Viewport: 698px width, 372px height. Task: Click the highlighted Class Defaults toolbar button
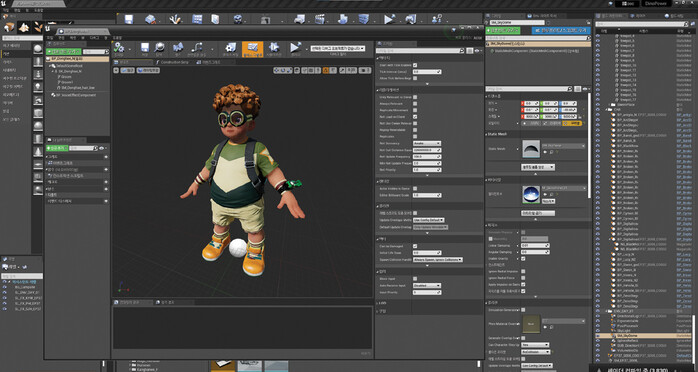tap(252, 49)
